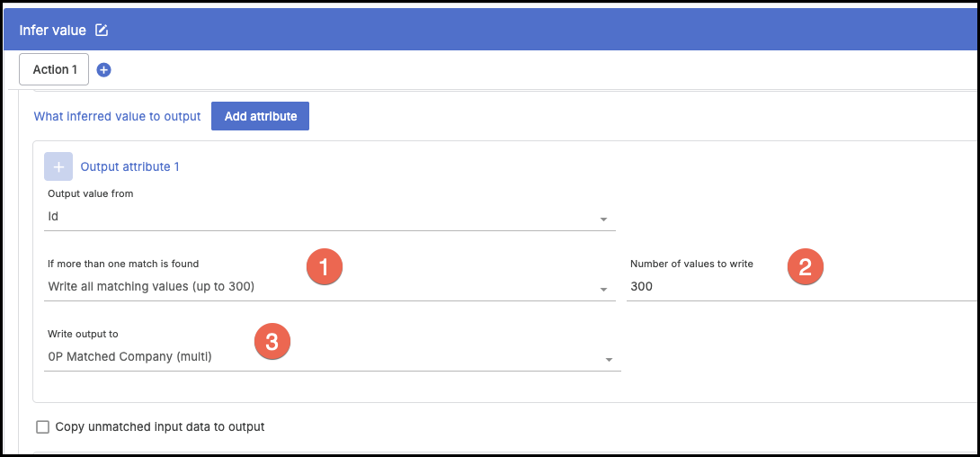
Task: Open the Write output to dropdown arrow
Action: 609,359
